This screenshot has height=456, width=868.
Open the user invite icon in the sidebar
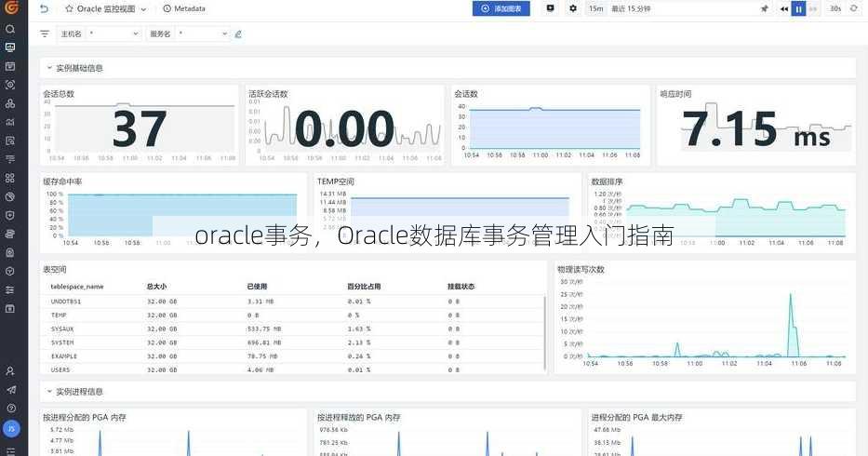coord(10,370)
